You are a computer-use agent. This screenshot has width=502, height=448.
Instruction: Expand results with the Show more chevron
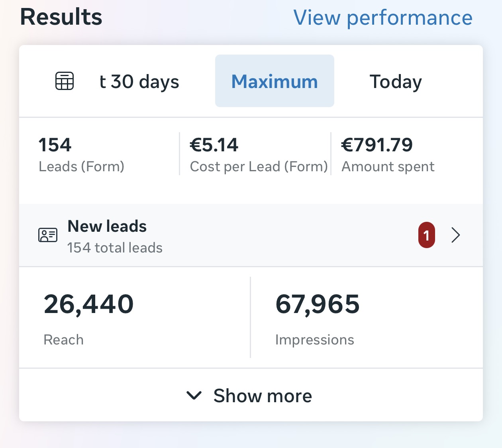coord(194,395)
